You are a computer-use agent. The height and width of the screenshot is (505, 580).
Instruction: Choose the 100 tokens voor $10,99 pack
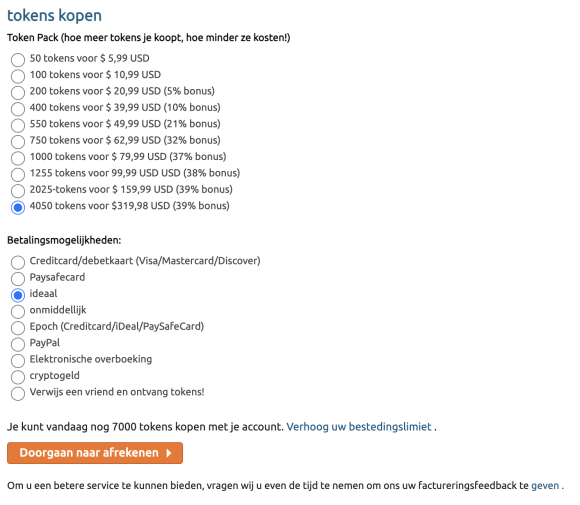pyautogui.click(x=18, y=76)
